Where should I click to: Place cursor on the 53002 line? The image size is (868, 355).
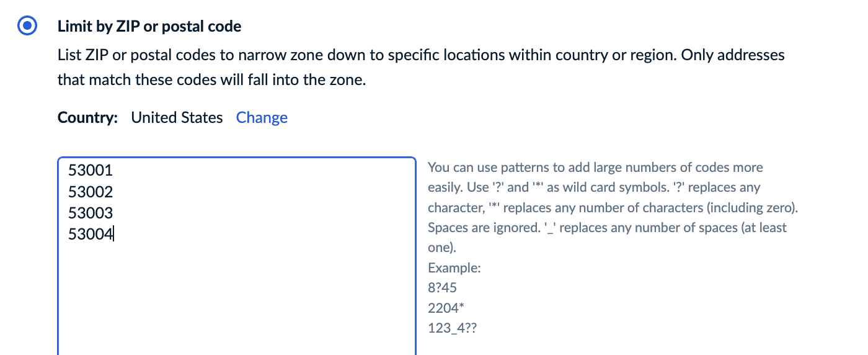pyautogui.click(x=91, y=192)
